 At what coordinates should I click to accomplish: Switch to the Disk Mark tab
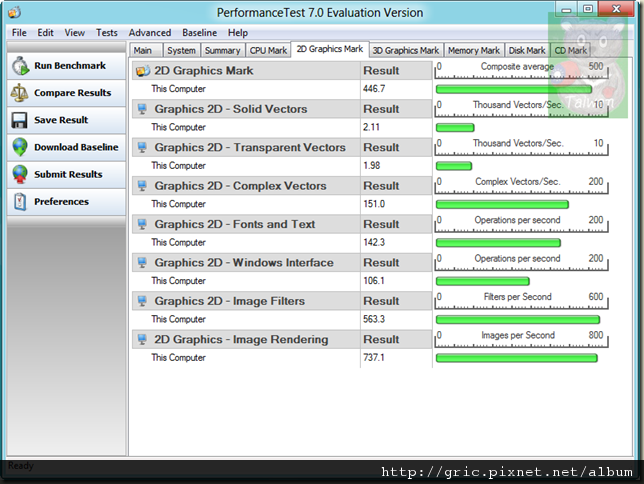527,51
